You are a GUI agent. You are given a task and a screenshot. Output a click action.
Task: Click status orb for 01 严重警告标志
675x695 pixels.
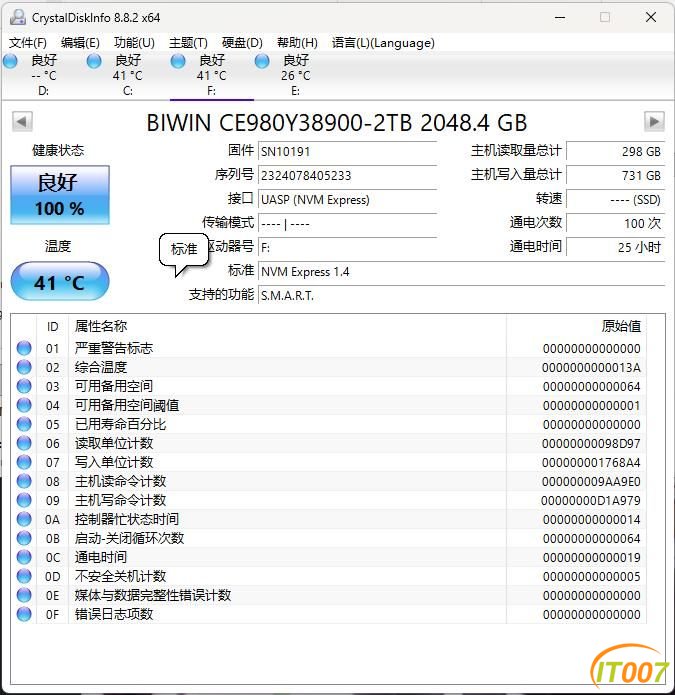[24, 348]
